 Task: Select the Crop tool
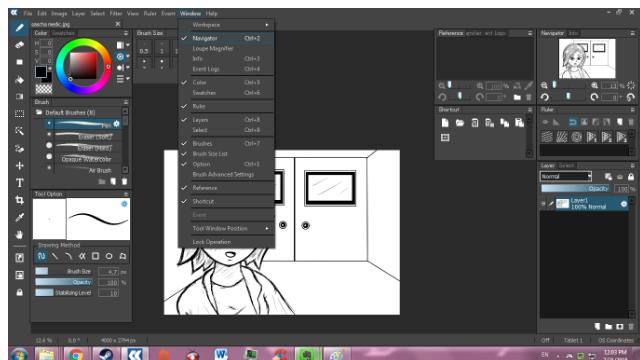click(x=19, y=200)
